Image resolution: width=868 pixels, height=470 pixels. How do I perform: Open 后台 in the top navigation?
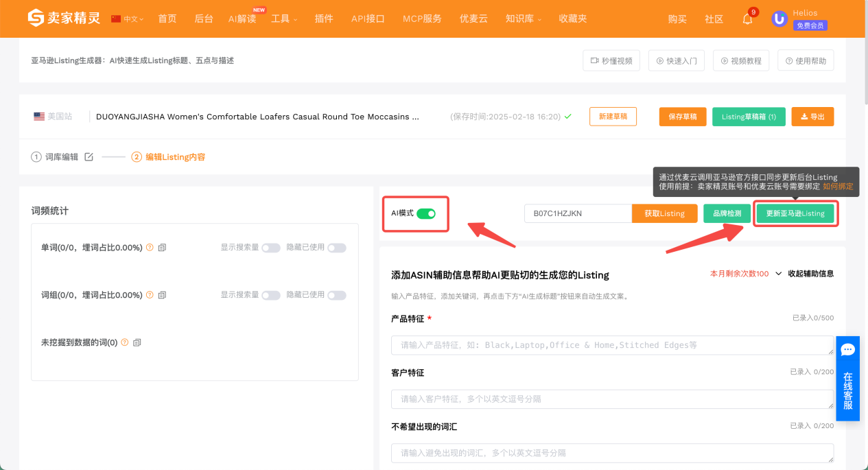pyautogui.click(x=204, y=19)
